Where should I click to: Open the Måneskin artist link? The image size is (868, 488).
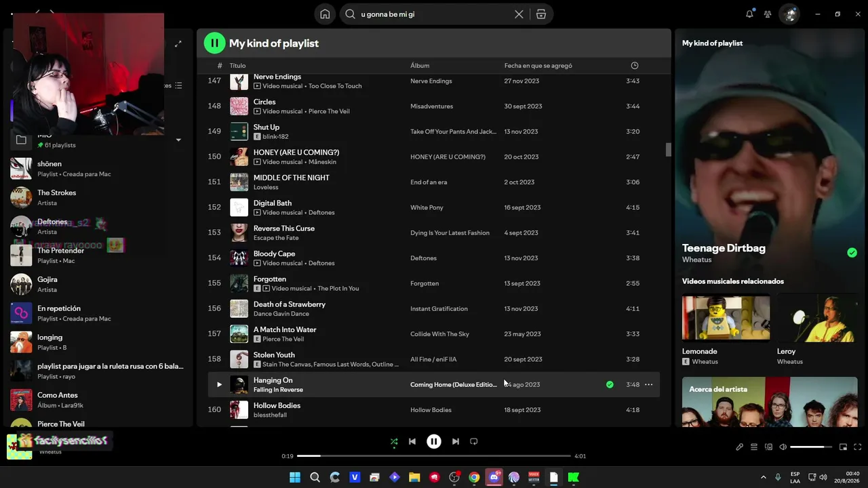pos(322,162)
